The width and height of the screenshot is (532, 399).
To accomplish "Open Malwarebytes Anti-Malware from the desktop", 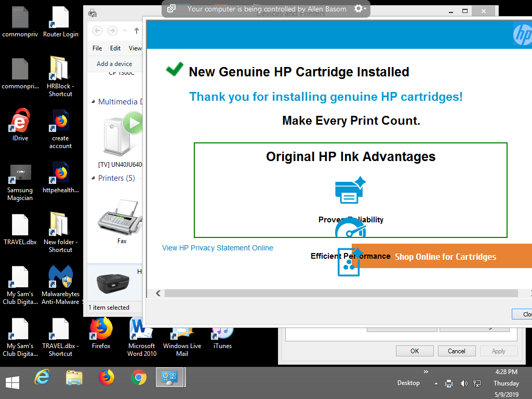I will (61, 277).
